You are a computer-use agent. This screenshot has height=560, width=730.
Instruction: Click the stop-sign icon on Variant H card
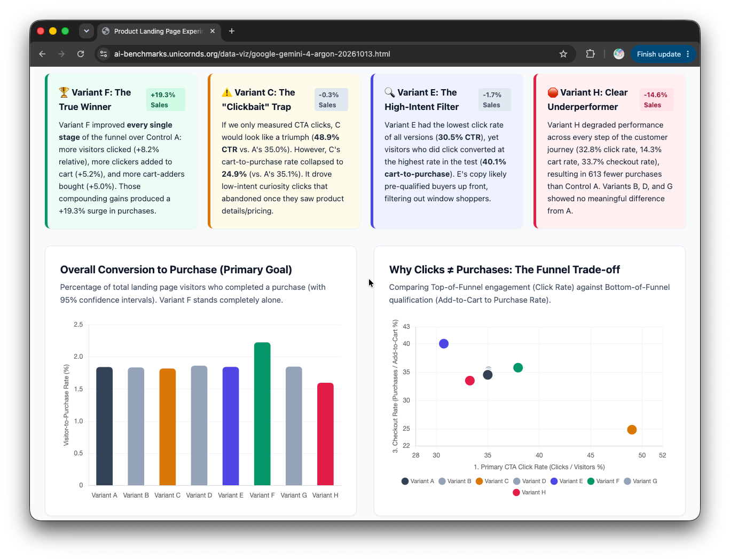(x=553, y=92)
